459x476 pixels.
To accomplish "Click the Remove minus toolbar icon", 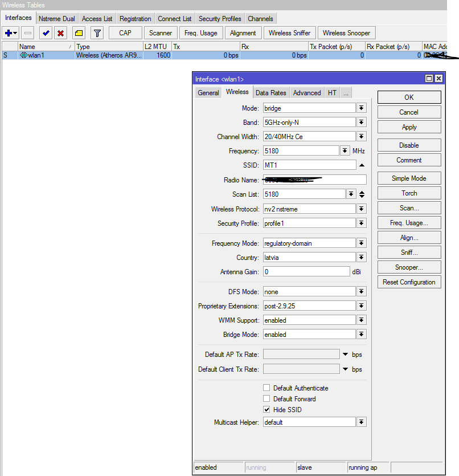I will (28, 33).
